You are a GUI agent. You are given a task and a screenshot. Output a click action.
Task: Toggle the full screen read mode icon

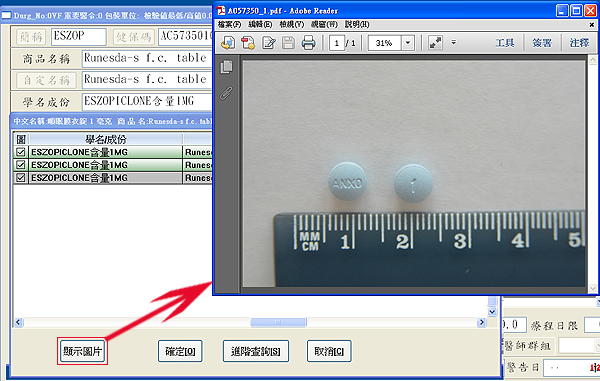click(435, 43)
